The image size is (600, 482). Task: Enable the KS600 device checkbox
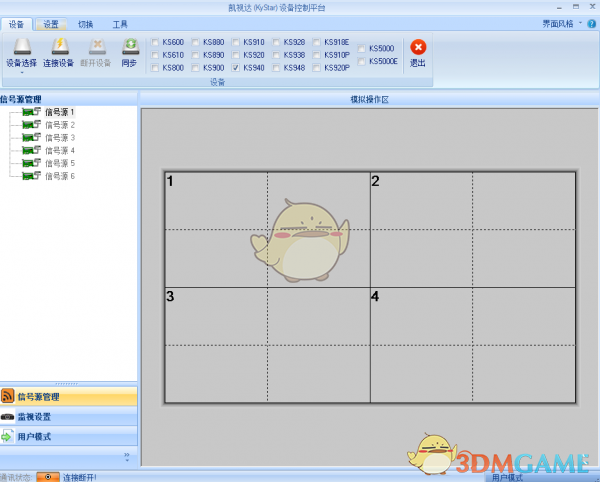coord(155,42)
